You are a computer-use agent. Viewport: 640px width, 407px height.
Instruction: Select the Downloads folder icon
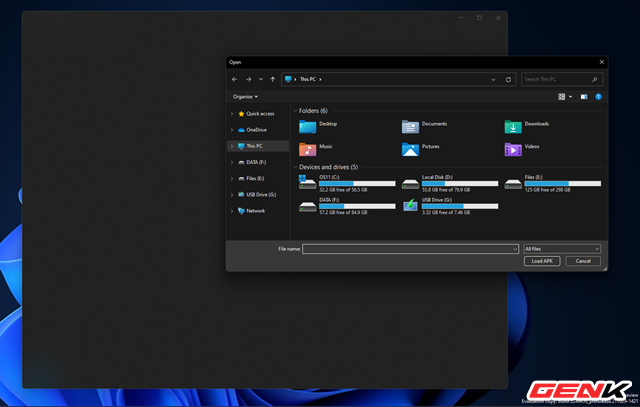513,127
